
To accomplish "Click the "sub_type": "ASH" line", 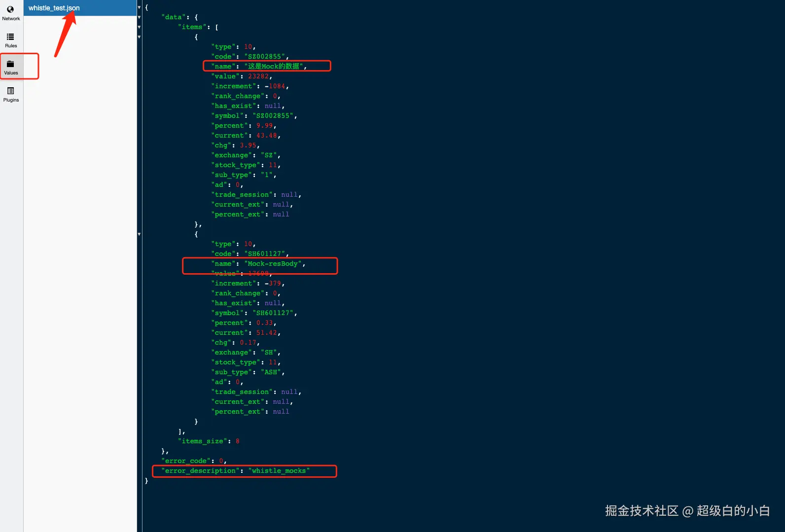I will 248,372.
